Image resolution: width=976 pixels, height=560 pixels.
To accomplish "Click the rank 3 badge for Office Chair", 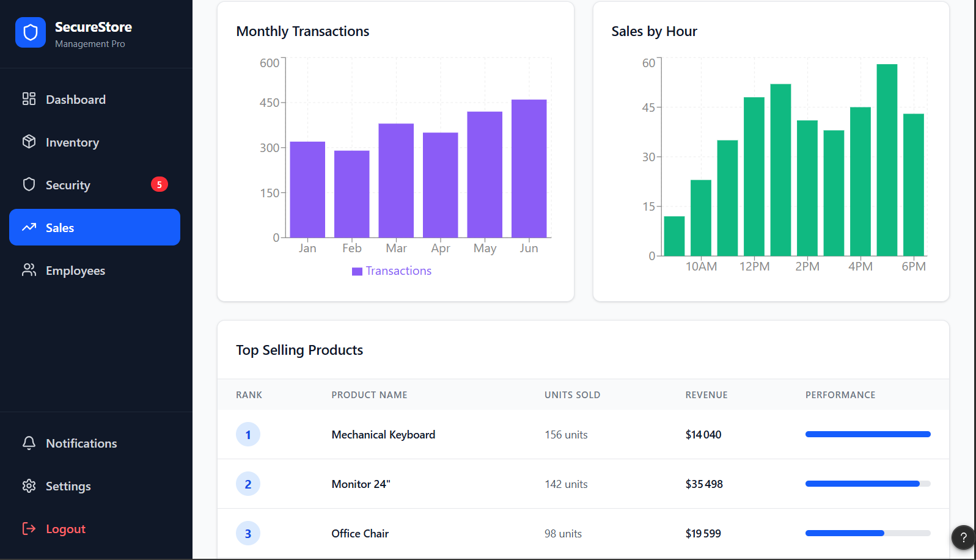I will 248,533.
